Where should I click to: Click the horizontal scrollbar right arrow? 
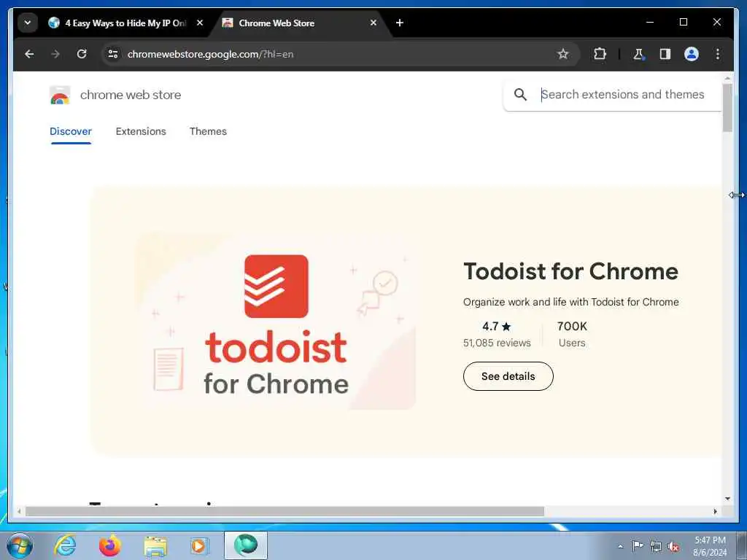[715, 511]
